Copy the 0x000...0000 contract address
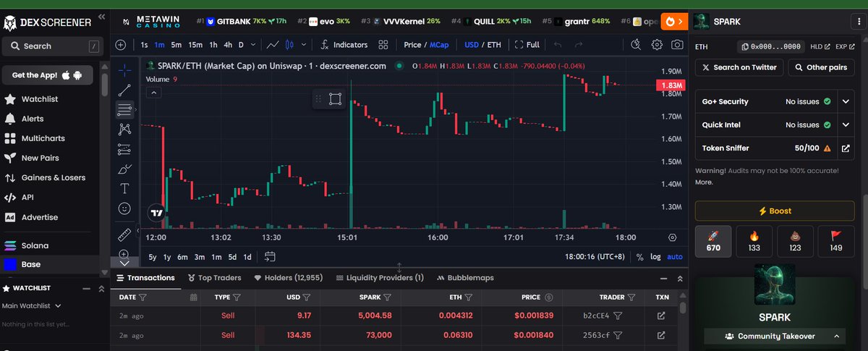 pyautogui.click(x=770, y=46)
